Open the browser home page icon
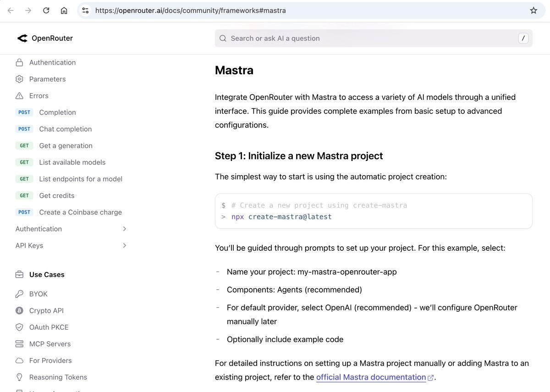This screenshot has width=550, height=392. tap(64, 11)
